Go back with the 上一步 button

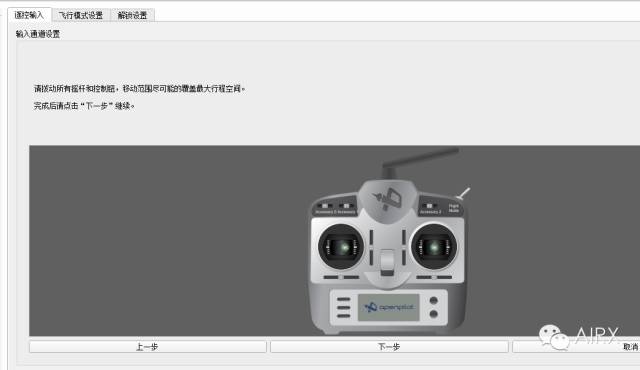pos(147,347)
